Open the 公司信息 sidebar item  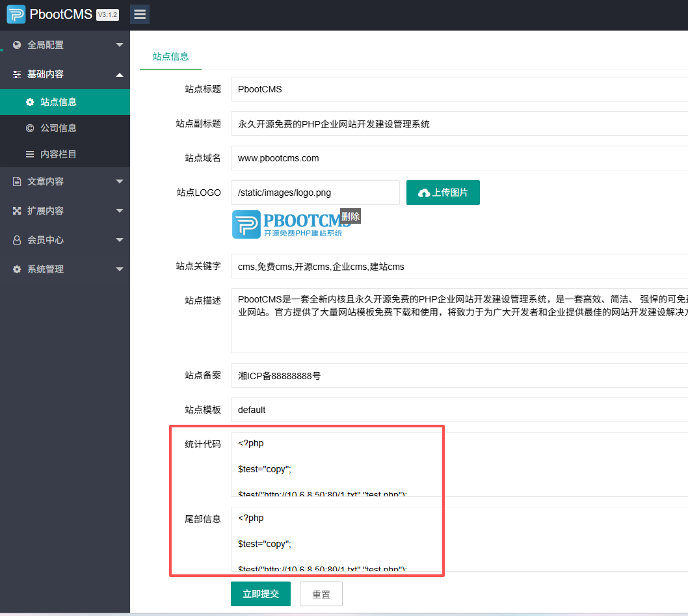(65, 128)
